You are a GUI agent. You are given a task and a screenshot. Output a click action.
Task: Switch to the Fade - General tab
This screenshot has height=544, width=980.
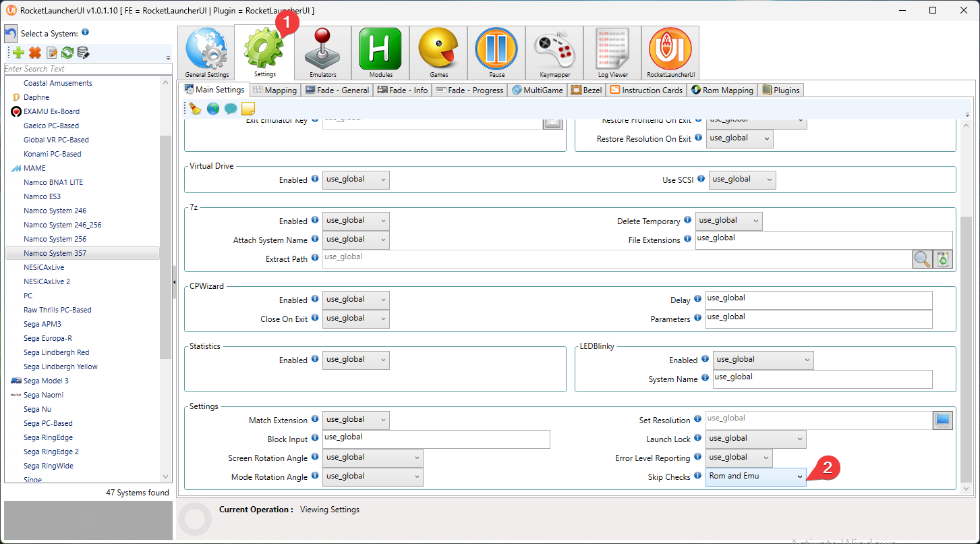[x=337, y=90]
